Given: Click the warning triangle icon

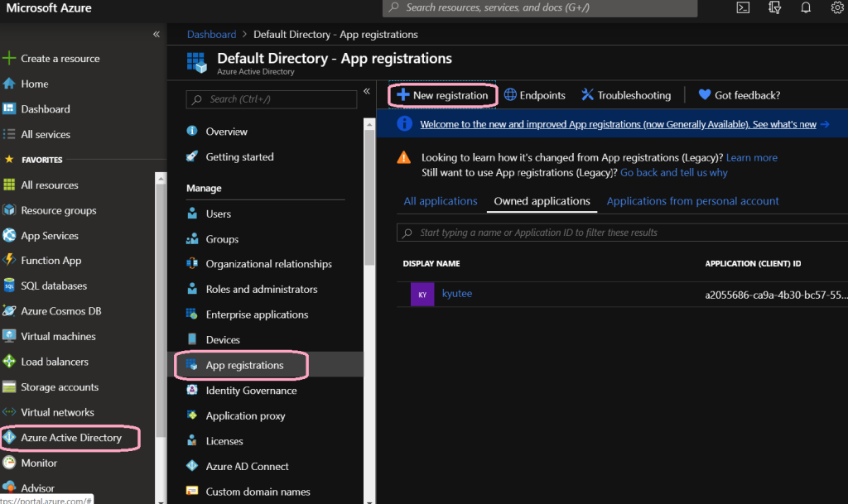Looking at the screenshot, I should pyautogui.click(x=403, y=157).
